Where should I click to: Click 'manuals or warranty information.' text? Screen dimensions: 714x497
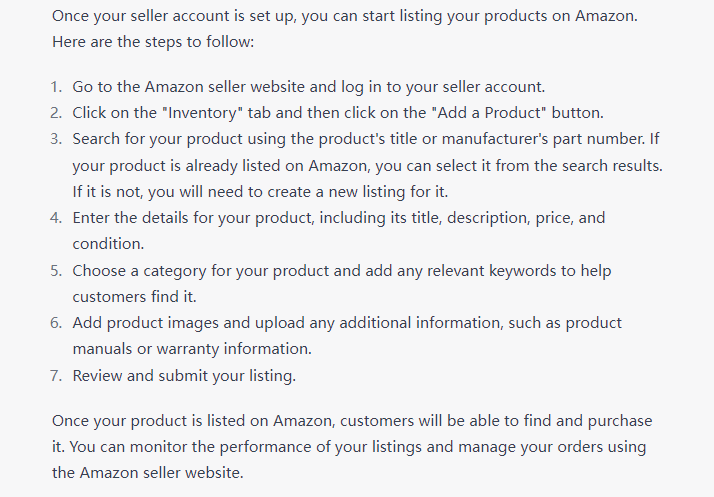192,349
